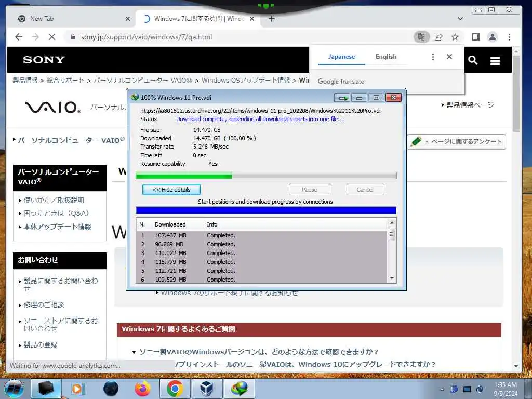Image resolution: width=532 pixels, height=399 pixels.
Task: Open ソニーストアに関するお問い合わせ link
Action: 60,324
